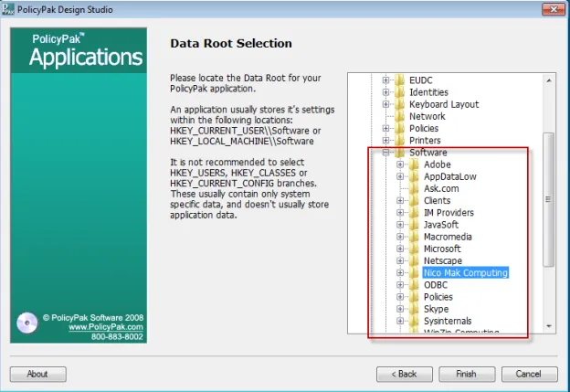Select the Netscape tree item label
This screenshot has height=392, width=570.
pos(443,260)
